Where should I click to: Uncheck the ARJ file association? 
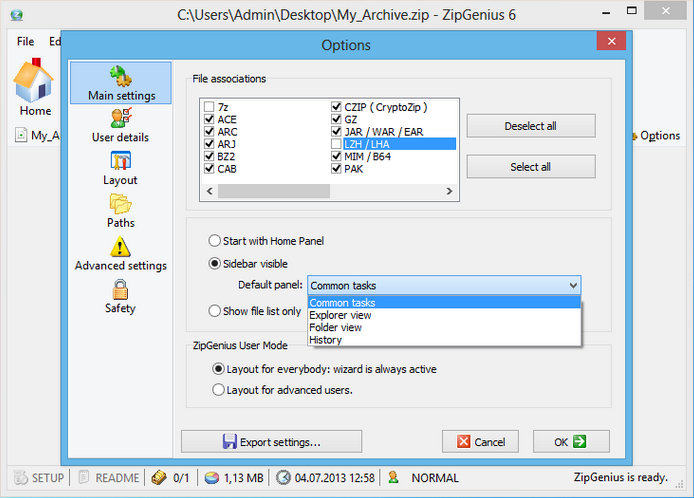[209, 144]
